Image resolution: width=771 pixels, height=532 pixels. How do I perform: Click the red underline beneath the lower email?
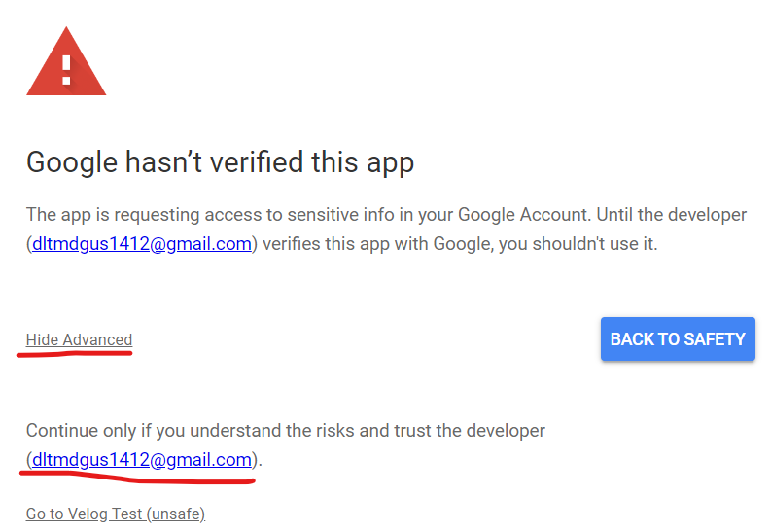pos(138,478)
